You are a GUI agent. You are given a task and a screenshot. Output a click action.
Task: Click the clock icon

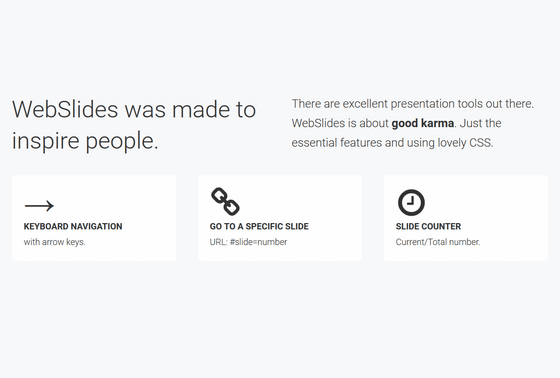point(411,203)
